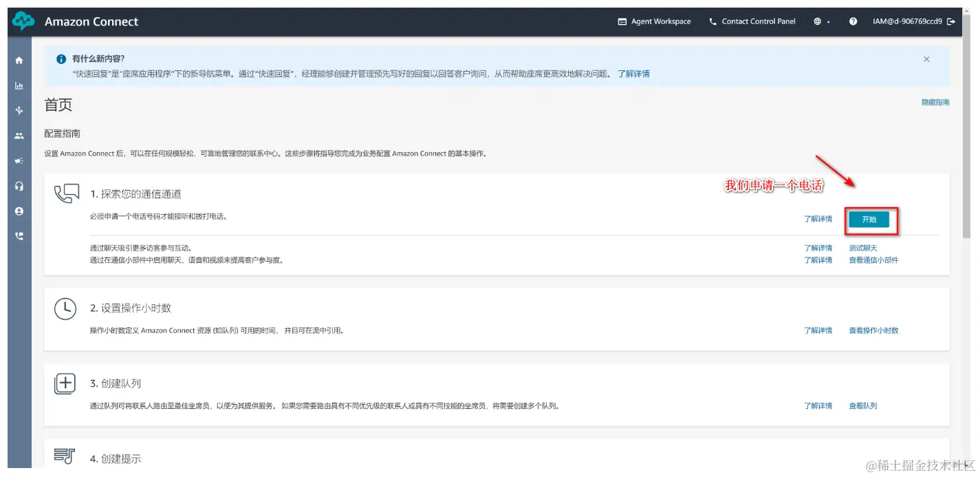The image size is (980, 477).
Task: Open the analytics bar chart sidebar icon
Action: coord(19,86)
